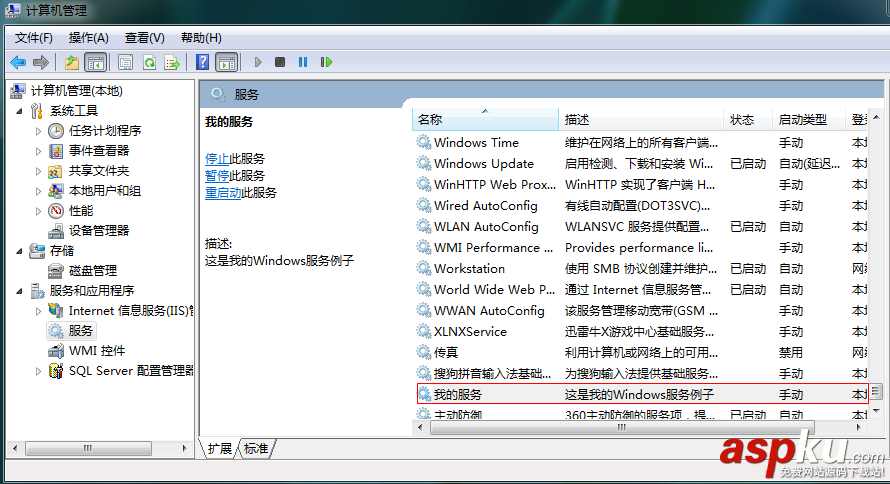The width and height of the screenshot is (890, 484).
Task: Collapse the 系统工具 tree node
Action: [x=19, y=111]
